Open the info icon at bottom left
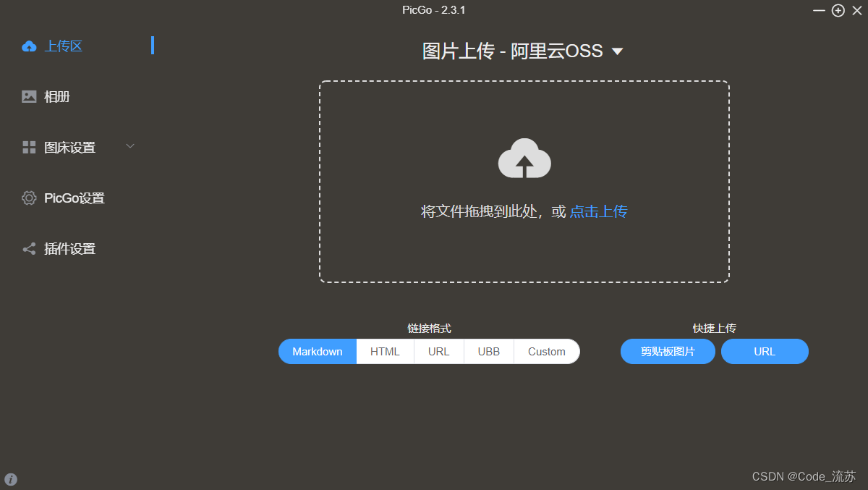 click(11, 479)
